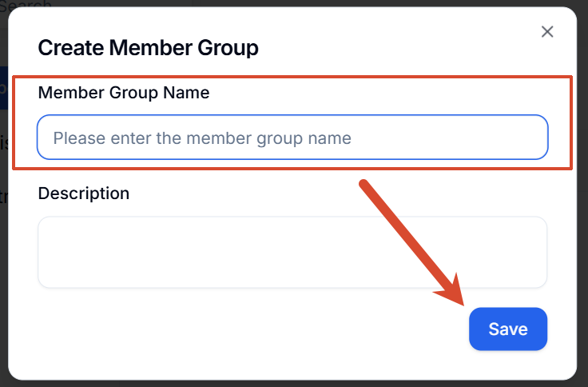Viewport: 588px width, 387px height.
Task: Click the blue highlighted item behind the dialog's left edge
Action: [4, 88]
